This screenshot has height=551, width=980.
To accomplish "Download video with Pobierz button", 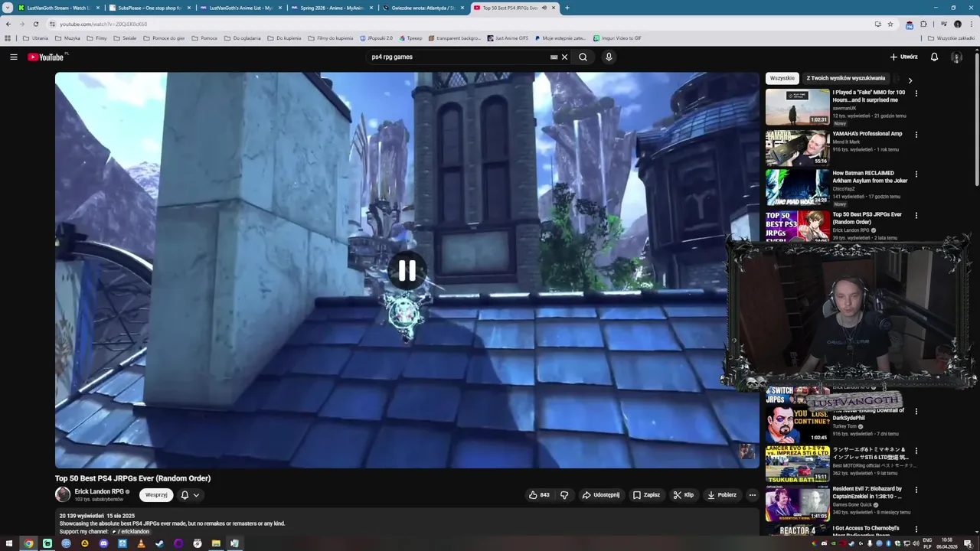I will (721, 495).
